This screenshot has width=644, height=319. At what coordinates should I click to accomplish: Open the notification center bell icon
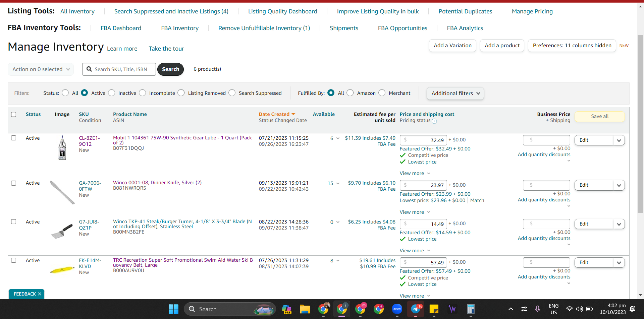[633, 309]
